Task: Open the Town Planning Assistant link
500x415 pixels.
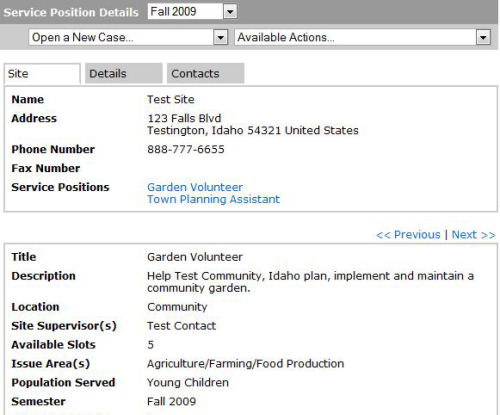Action: tap(213, 199)
